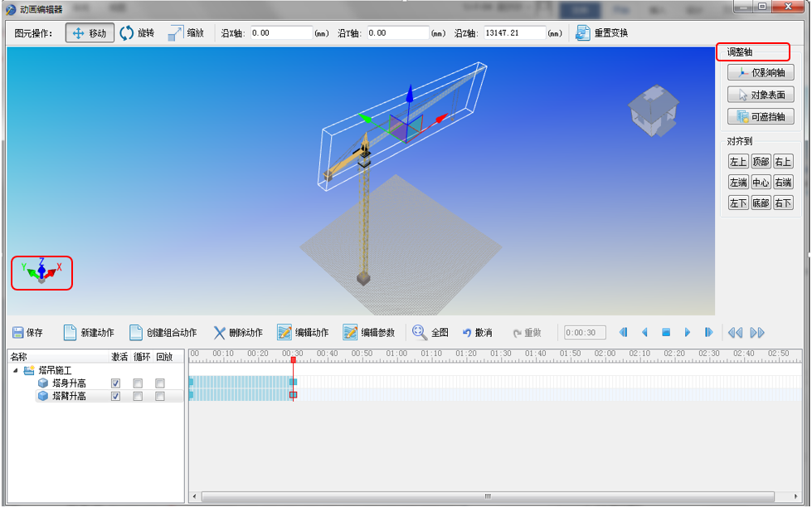Align to 左下
This screenshot has height=508, width=812.
(738, 203)
